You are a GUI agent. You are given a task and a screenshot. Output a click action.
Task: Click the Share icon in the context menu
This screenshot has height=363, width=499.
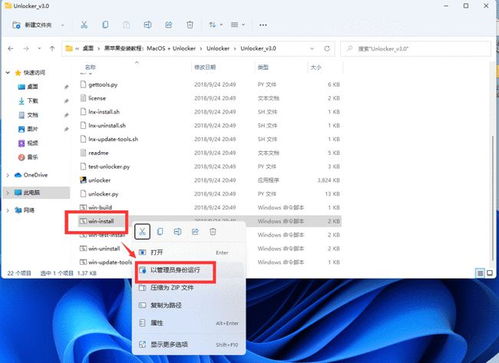(x=195, y=231)
